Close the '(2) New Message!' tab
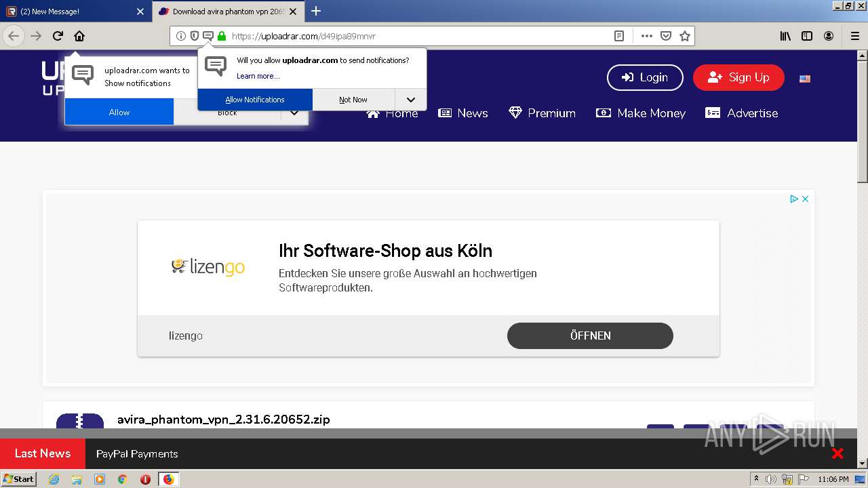 pos(140,12)
